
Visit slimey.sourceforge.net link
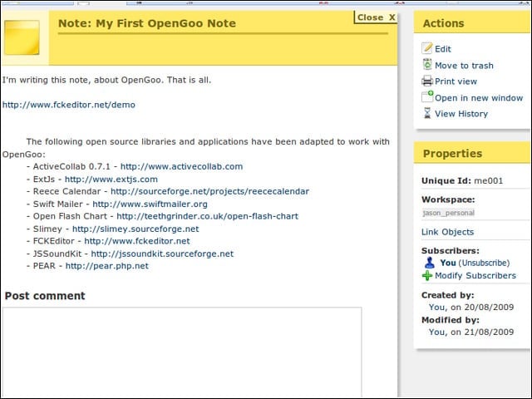pyautogui.click(x=135, y=229)
